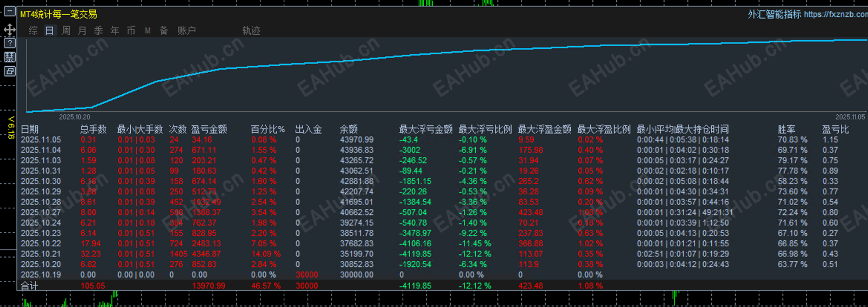Viewport: 868px width, 307px height.
Task: Select the 2025.10.27 date row
Action: (41, 213)
